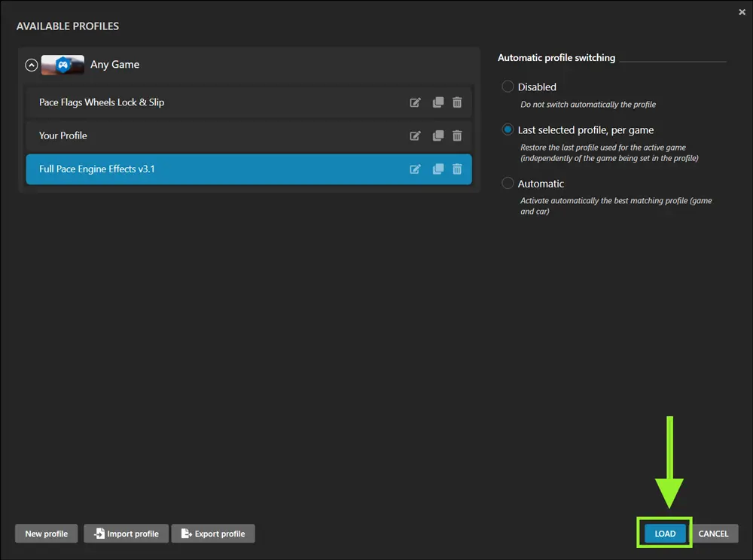Delete the Pace Flags Wheels Lock & Slip profile
The image size is (753, 560).
(457, 102)
